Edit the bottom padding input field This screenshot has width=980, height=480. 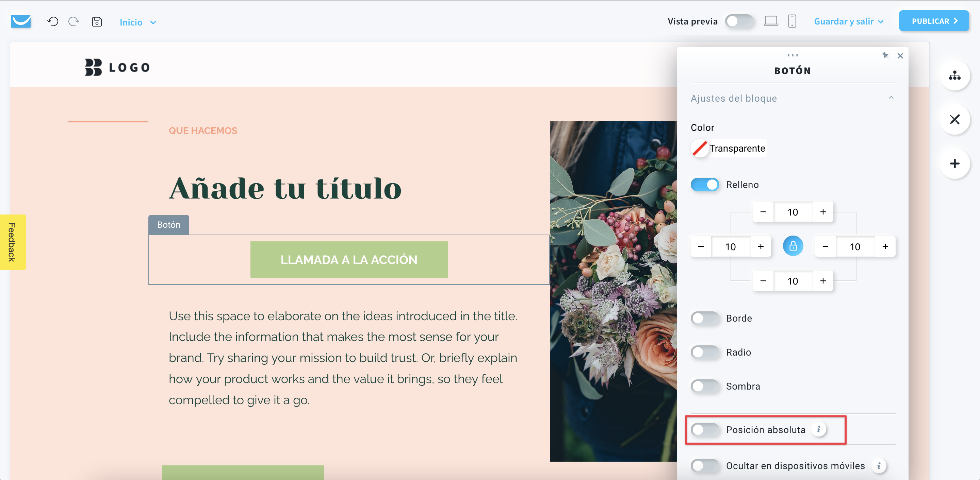click(793, 281)
